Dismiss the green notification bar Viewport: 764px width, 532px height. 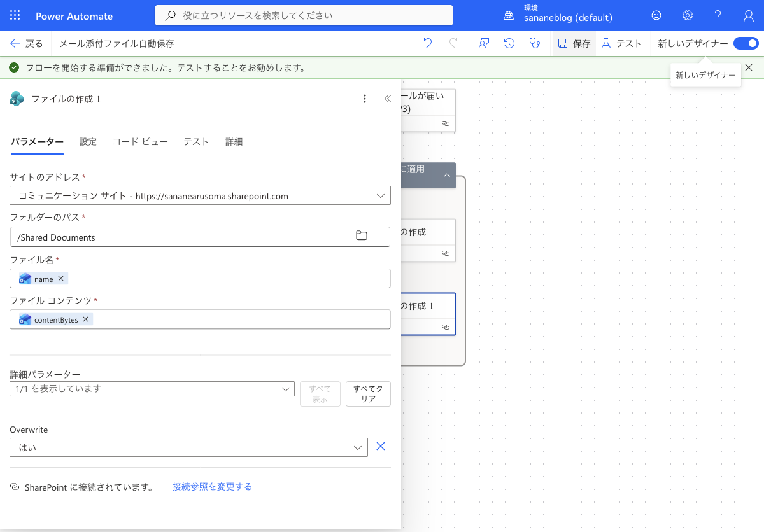tap(749, 67)
